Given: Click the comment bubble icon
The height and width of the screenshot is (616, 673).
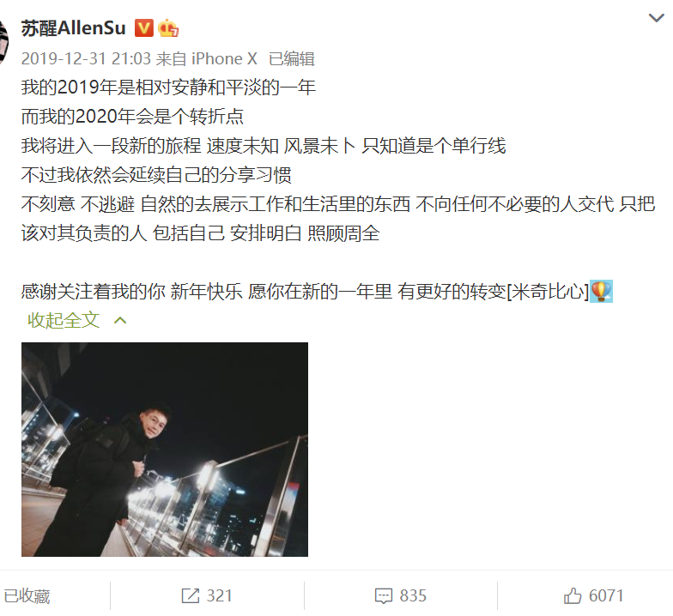Looking at the screenshot, I should [x=383, y=595].
